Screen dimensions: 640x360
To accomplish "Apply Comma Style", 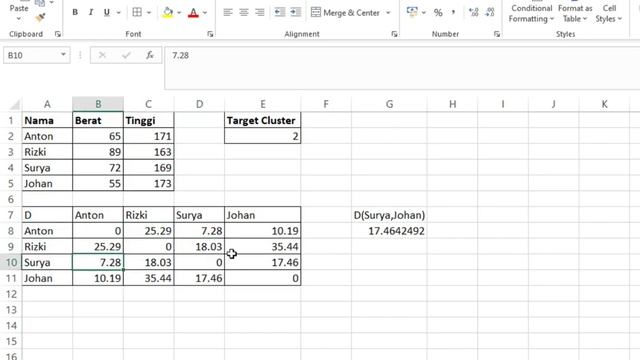I will [453, 12].
